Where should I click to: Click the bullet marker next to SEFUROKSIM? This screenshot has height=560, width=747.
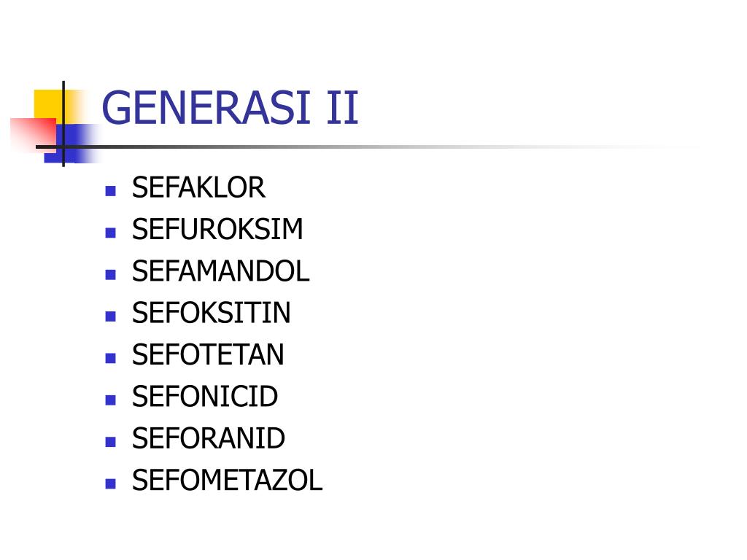[111, 233]
